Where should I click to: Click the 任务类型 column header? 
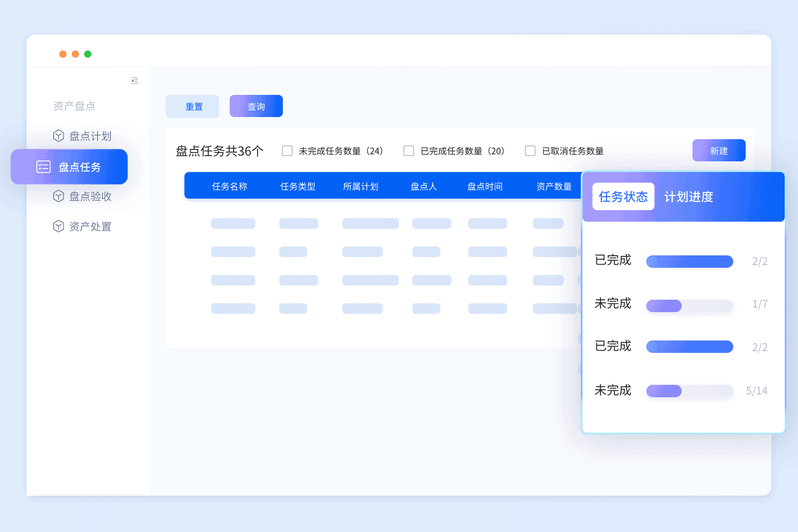click(x=298, y=186)
